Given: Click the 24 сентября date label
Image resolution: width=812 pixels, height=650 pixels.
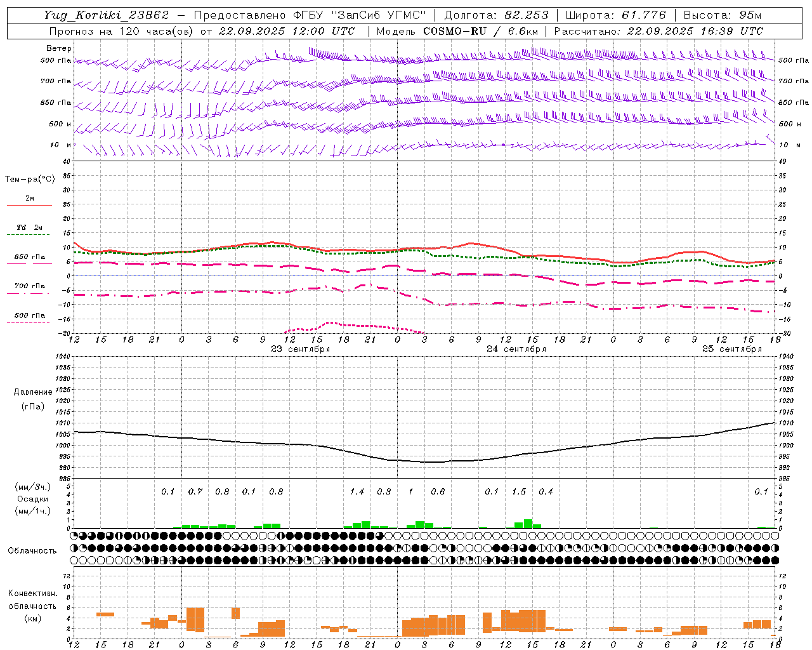Looking at the screenshot, I should 516,348.
